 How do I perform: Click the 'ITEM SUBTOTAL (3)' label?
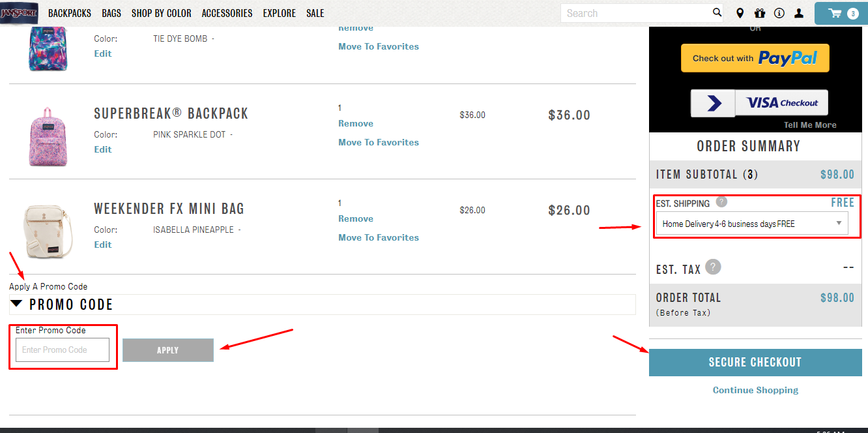coord(707,175)
